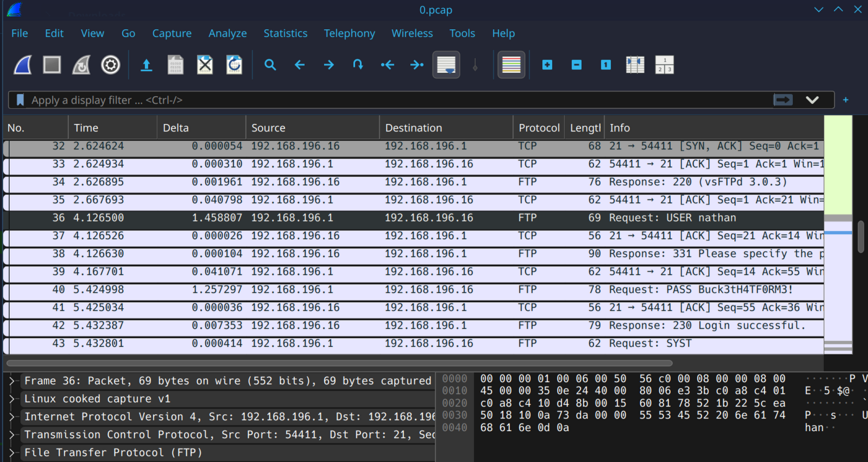Sort by the Protocol column header
Screen dimensions: 868x462
(539, 128)
